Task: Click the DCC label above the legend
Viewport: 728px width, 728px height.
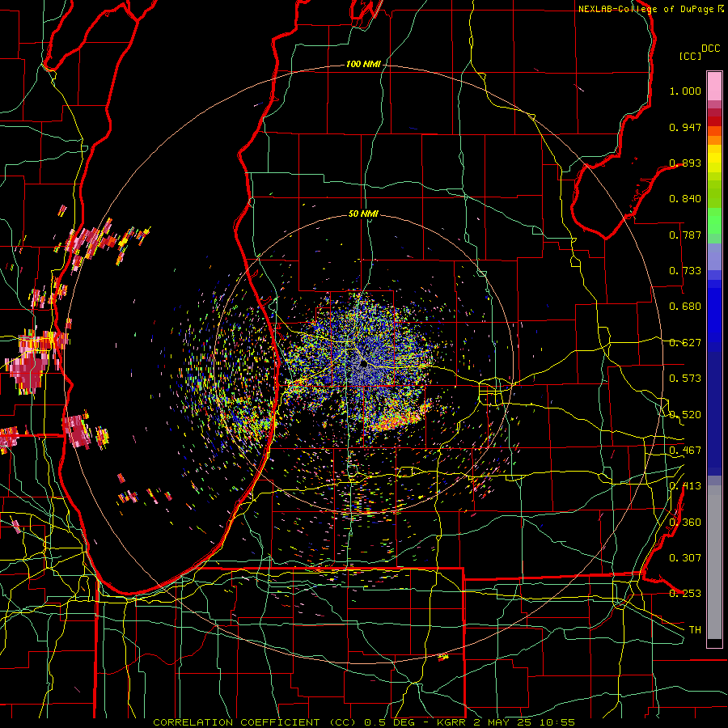Action: [x=710, y=49]
